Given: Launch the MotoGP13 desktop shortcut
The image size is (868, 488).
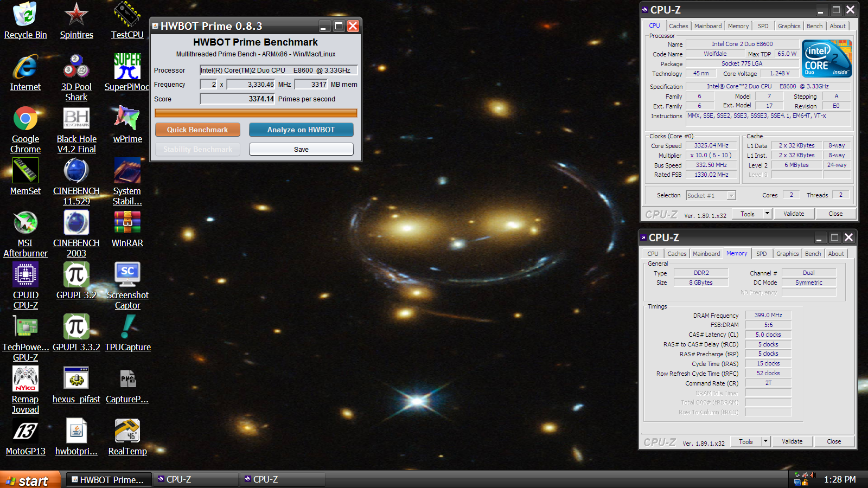Looking at the screenshot, I should [x=25, y=437].
